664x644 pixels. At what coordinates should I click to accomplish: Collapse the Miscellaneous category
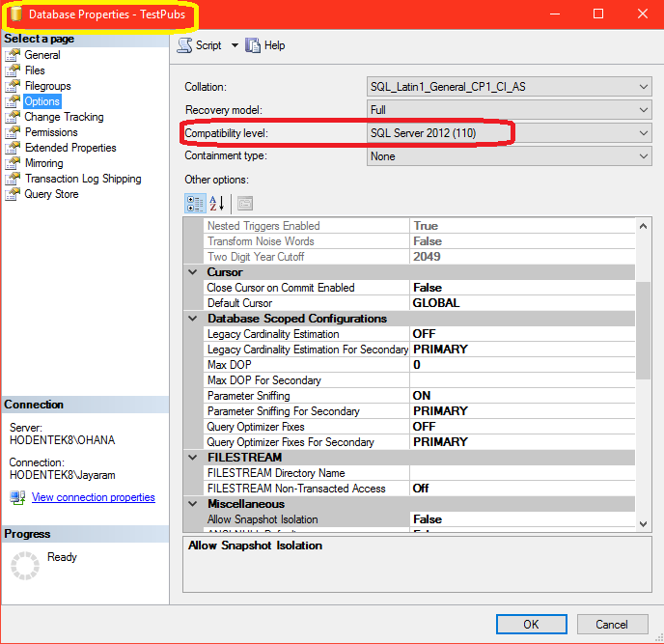[x=193, y=504]
